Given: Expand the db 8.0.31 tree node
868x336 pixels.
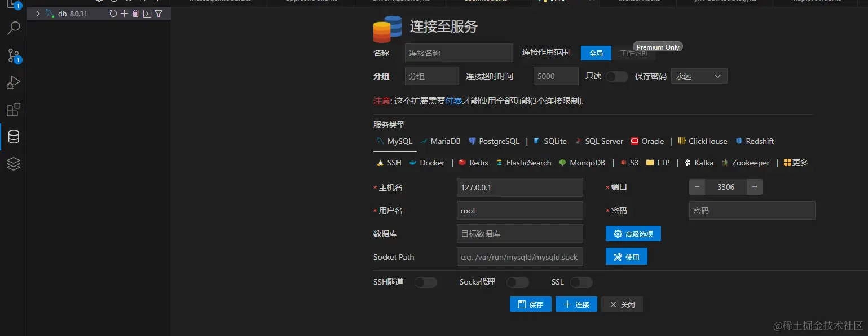Looking at the screenshot, I should tap(38, 14).
